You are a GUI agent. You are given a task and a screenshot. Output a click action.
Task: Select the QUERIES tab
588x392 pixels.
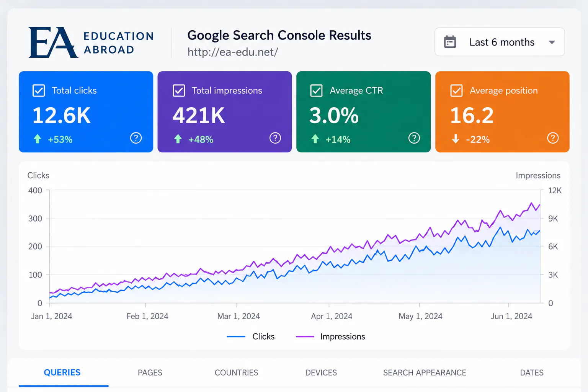[62, 372]
